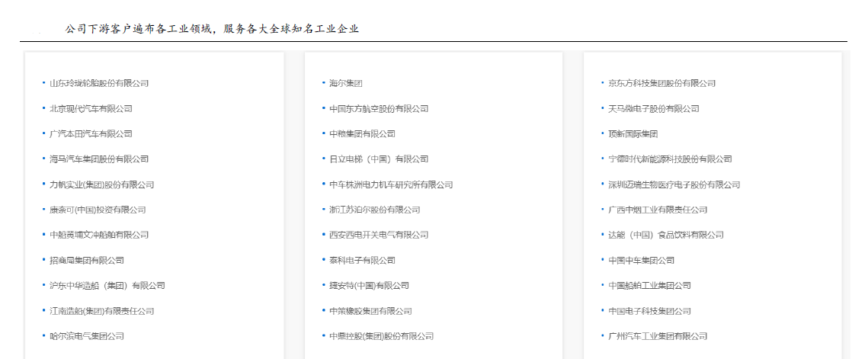This screenshot has width=868, height=359.
Task: Click 顶新国际集团
Action: tap(633, 134)
